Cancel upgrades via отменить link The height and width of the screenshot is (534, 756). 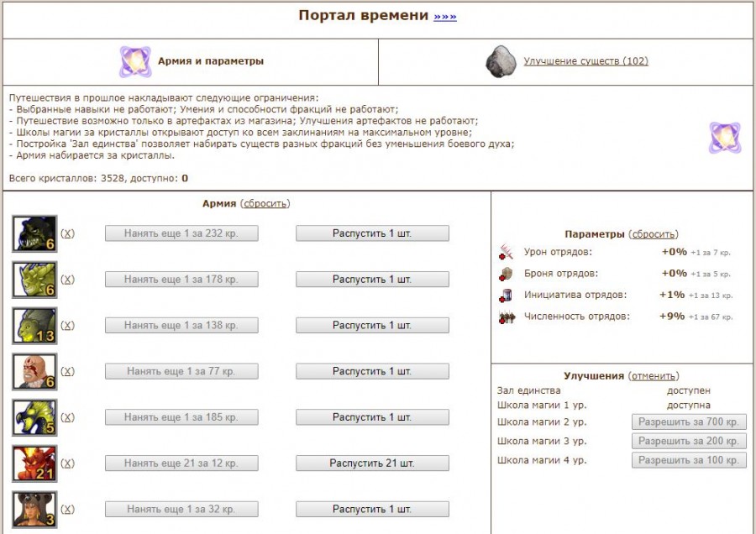pyautogui.click(x=654, y=376)
